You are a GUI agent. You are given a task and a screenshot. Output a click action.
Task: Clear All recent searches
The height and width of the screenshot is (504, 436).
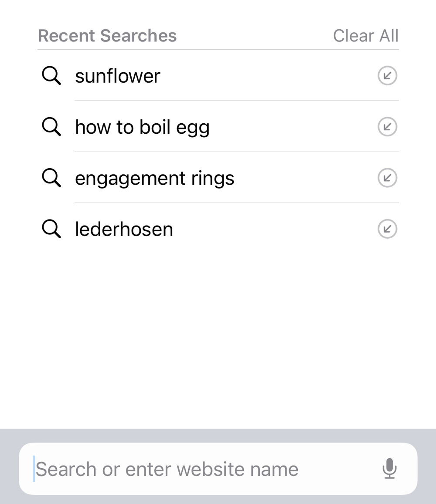(366, 35)
